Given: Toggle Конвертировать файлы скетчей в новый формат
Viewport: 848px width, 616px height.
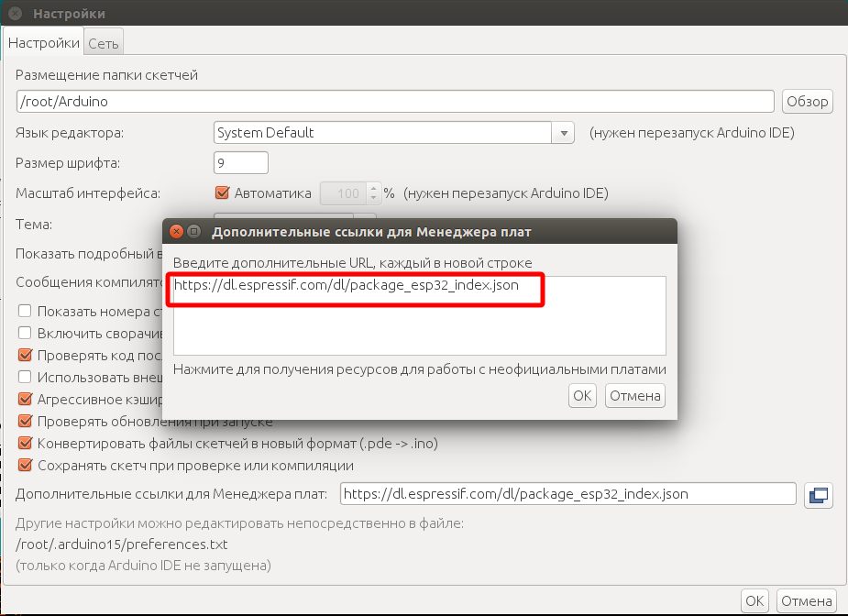Looking at the screenshot, I should click(x=26, y=444).
